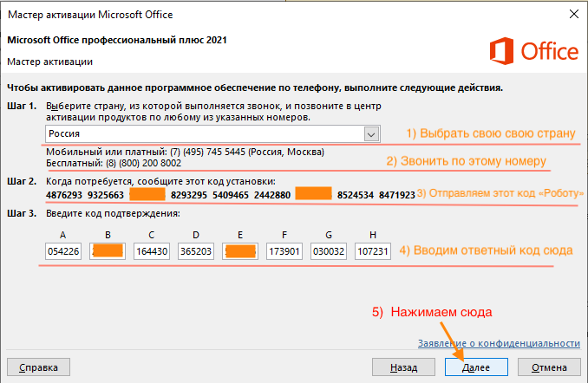Open the Заявление о конфиденциальности link
Screen dimensions: 588x383
point(499,343)
